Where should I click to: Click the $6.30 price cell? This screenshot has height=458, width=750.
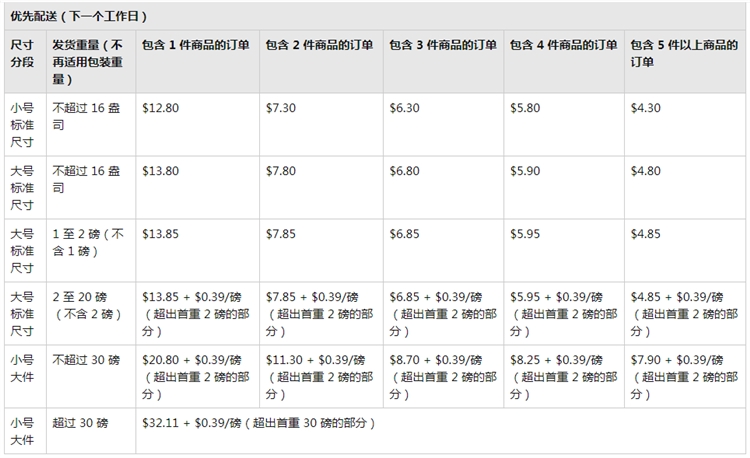403,107
